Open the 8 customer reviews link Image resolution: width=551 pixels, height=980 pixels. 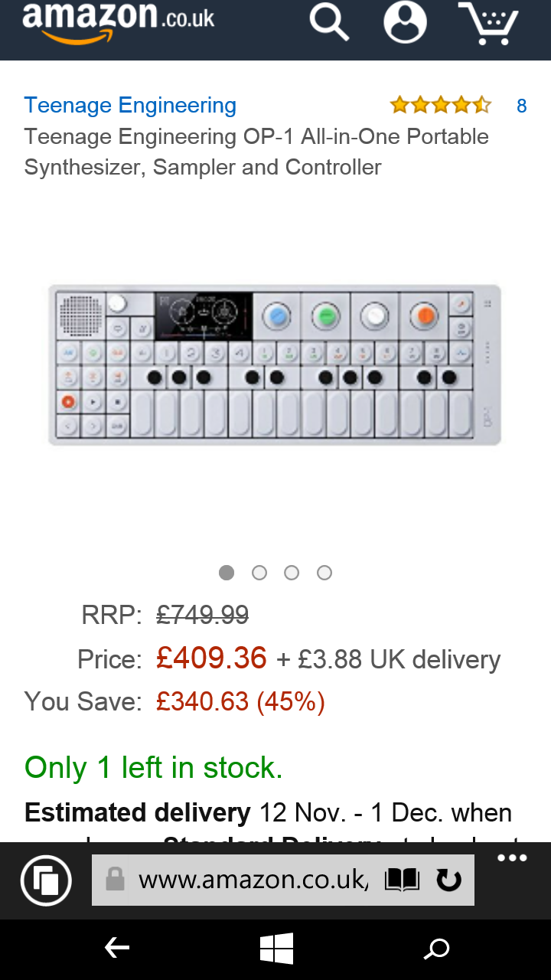(522, 106)
